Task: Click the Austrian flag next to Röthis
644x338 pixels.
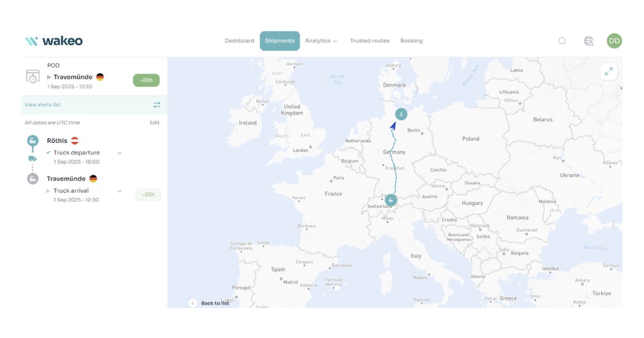Action: coord(75,141)
